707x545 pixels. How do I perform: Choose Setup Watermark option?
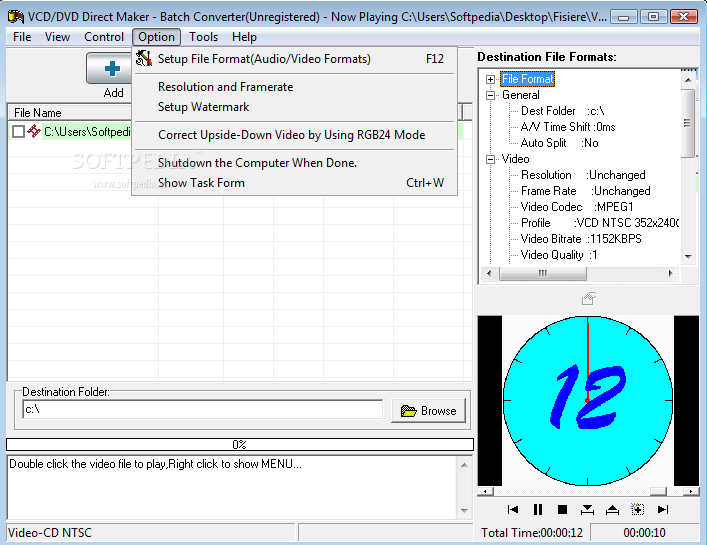(295, 107)
